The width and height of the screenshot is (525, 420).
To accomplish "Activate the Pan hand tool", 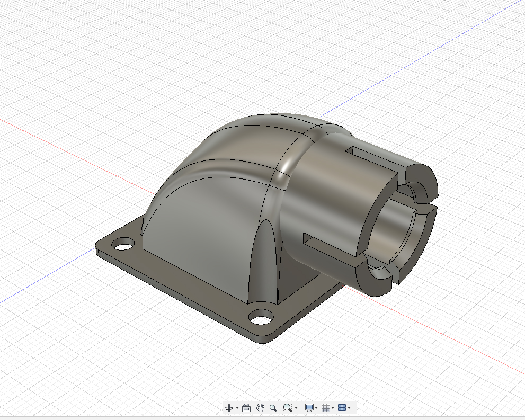I will [x=260, y=407].
